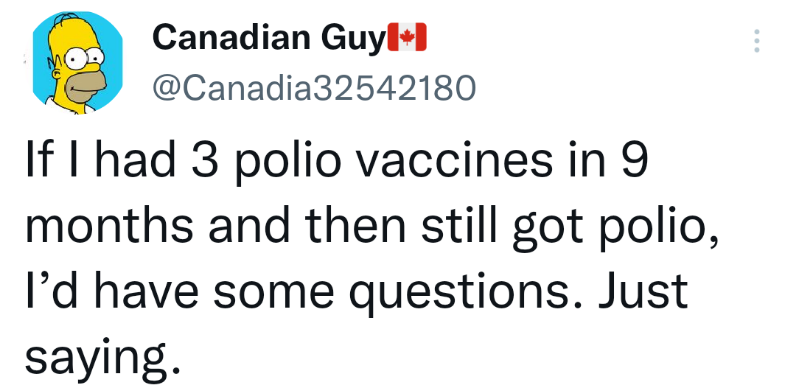Image resolution: width=796 pixels, height=389 pixels.
Task: Click the word 'Canadian' in the display name
Action: [231, 37]
